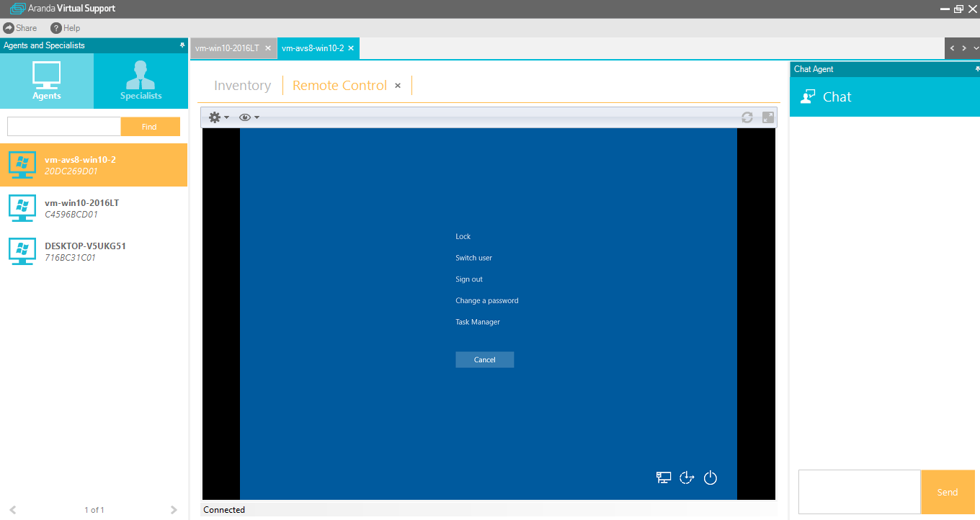Toggle fullscreen remote view icon
The image size is (980, 520).
pyautogui.click(x=768, y=117)
